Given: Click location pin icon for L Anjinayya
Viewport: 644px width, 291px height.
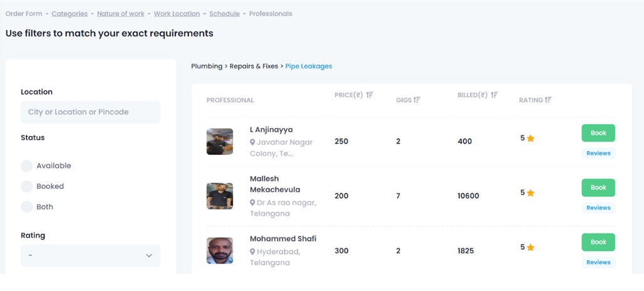Looking at the screenshot, I should [x=252, y=142].
